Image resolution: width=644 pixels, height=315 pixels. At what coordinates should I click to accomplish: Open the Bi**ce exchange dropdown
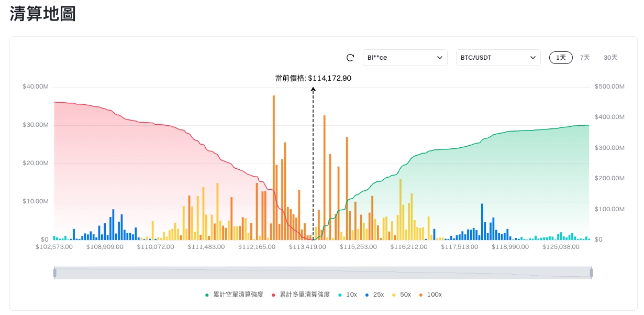pyautogui.click(x=405, y=58)
